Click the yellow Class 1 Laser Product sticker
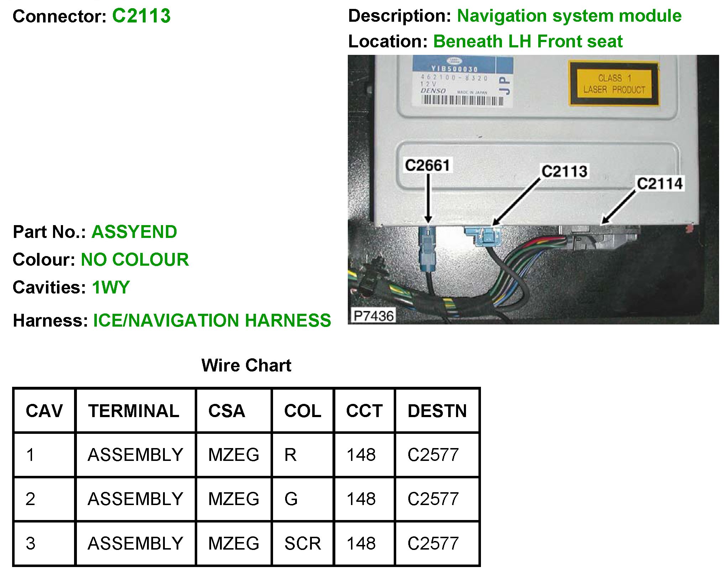 (x=614, y=84)
